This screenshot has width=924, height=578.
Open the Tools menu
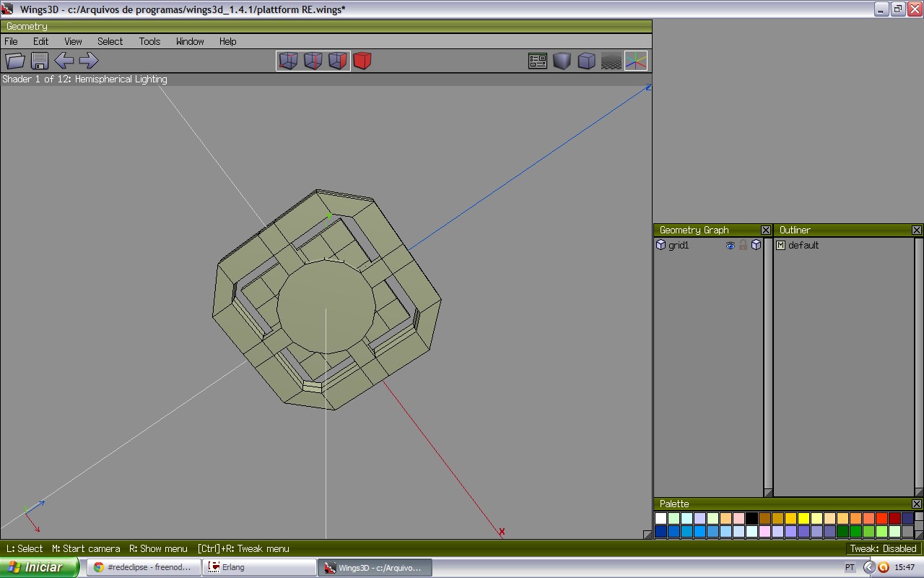click(149, 41)
